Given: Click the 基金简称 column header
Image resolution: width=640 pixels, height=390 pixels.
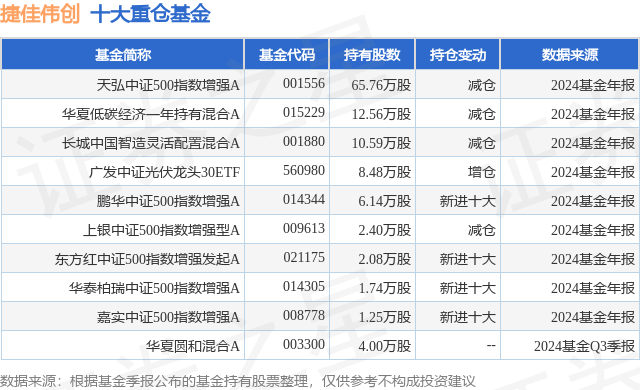Looking at the screenshot, I should pos(123,54).
